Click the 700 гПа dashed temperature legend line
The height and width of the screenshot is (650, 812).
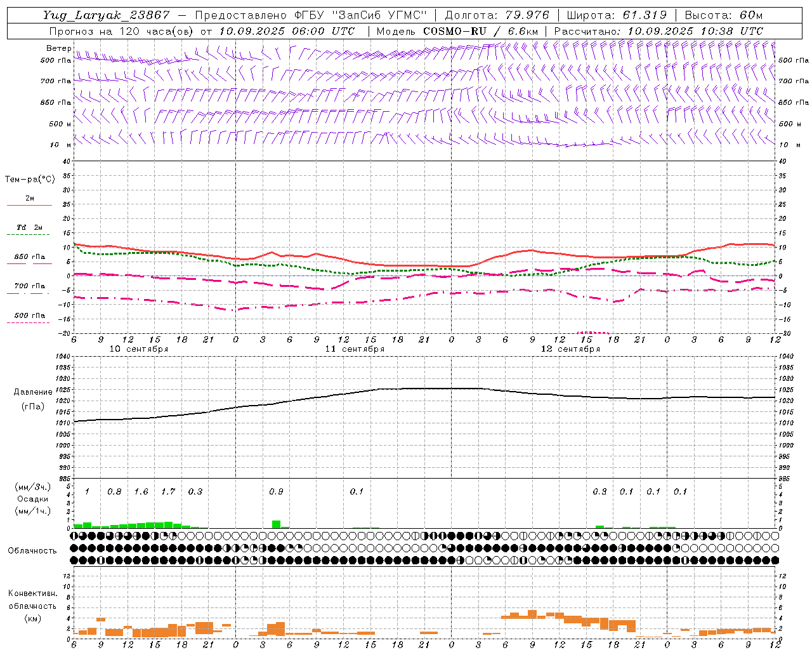coord(29,294)
